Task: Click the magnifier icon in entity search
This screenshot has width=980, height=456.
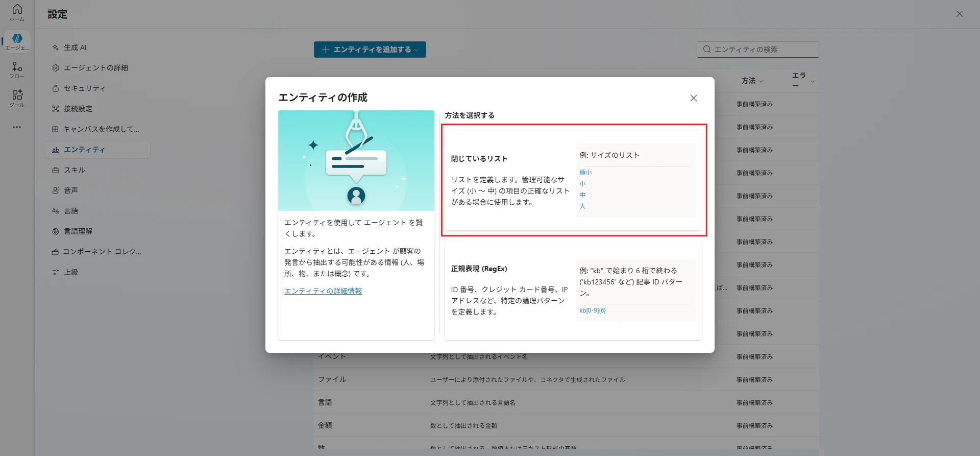Action: tap(707, 50)
